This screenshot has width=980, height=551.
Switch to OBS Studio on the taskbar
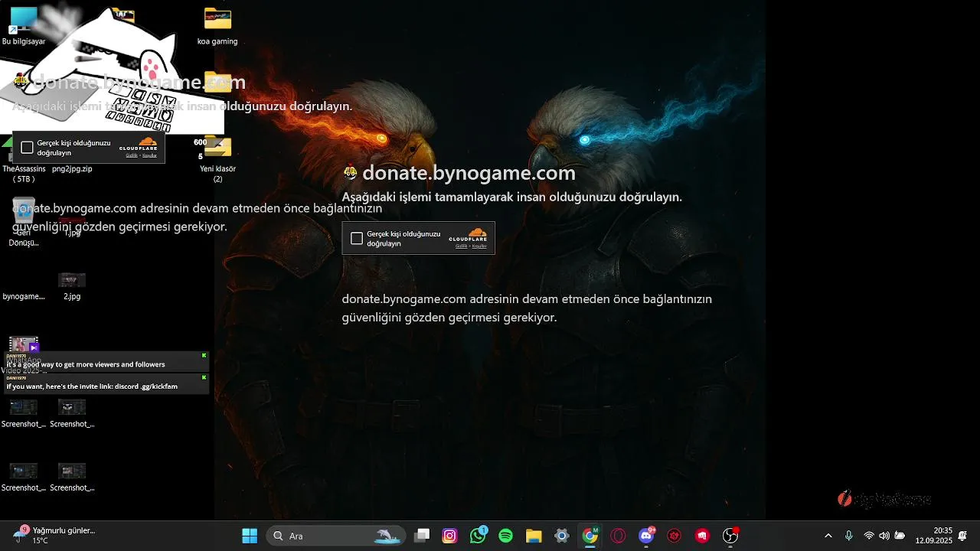click(x=730, y=536)
